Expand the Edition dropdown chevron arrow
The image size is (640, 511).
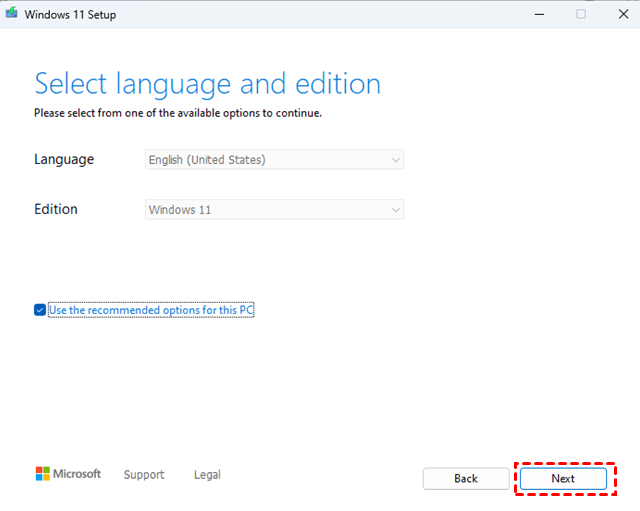coord(396,210)
